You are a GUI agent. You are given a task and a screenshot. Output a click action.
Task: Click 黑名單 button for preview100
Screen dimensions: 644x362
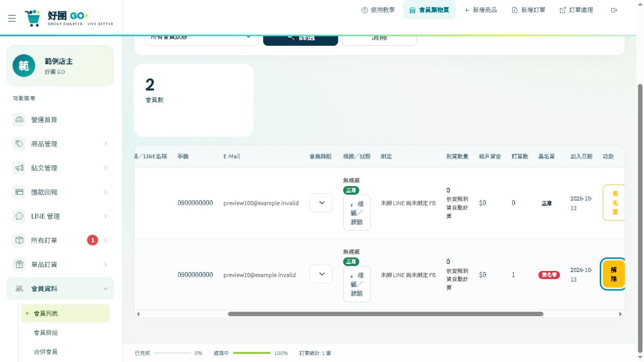pos(614,202)
